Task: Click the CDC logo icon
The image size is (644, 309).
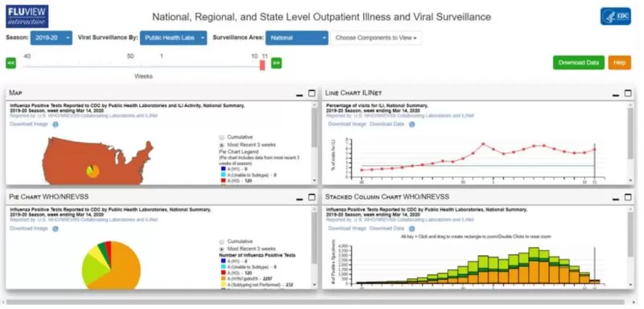Action: point(615,16)
